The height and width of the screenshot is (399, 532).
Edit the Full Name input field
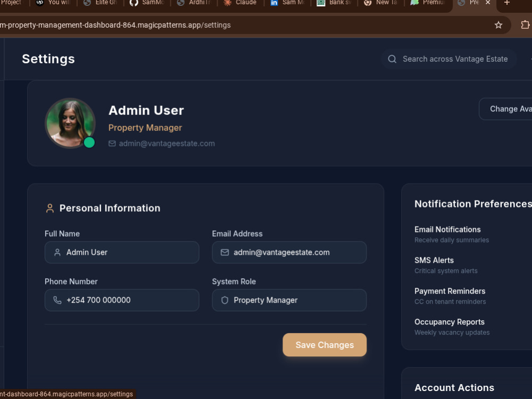(x=122, y=252)
